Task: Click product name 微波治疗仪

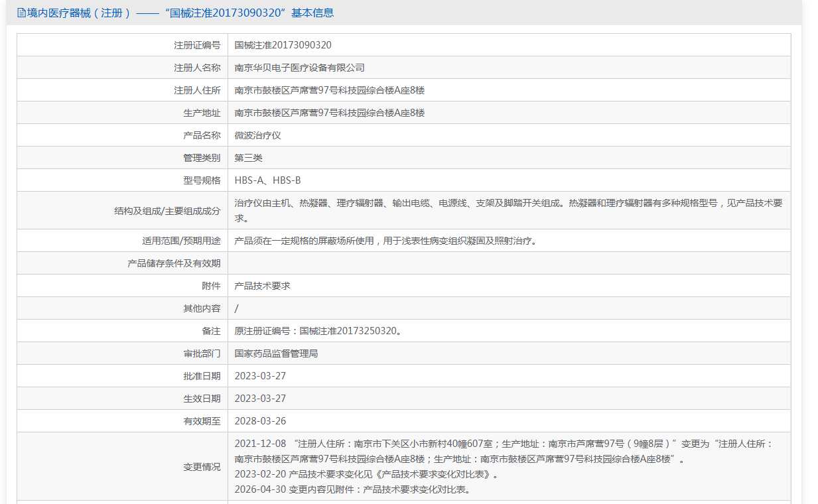Action: coord(258,135)
